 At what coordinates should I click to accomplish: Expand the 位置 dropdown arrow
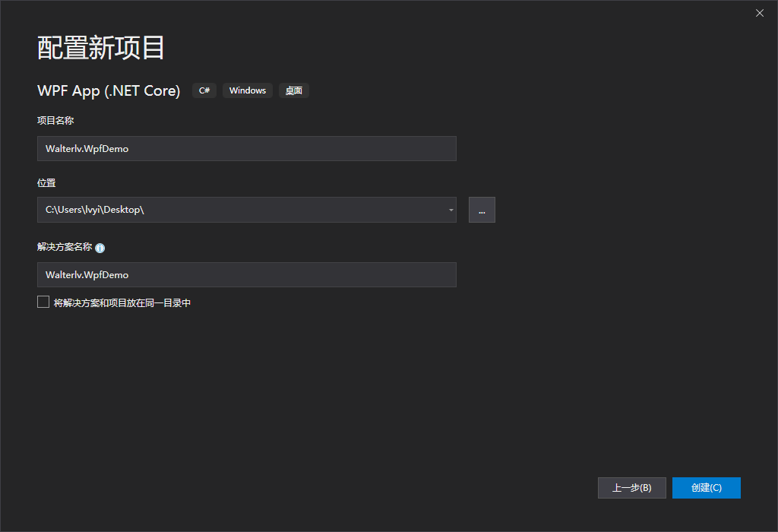pyautogui.click(x=451, y=210)
